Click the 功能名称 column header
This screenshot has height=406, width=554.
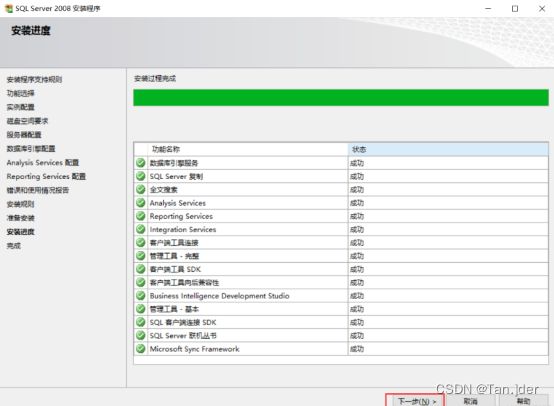pyautogui.click(x=248, y=149)
